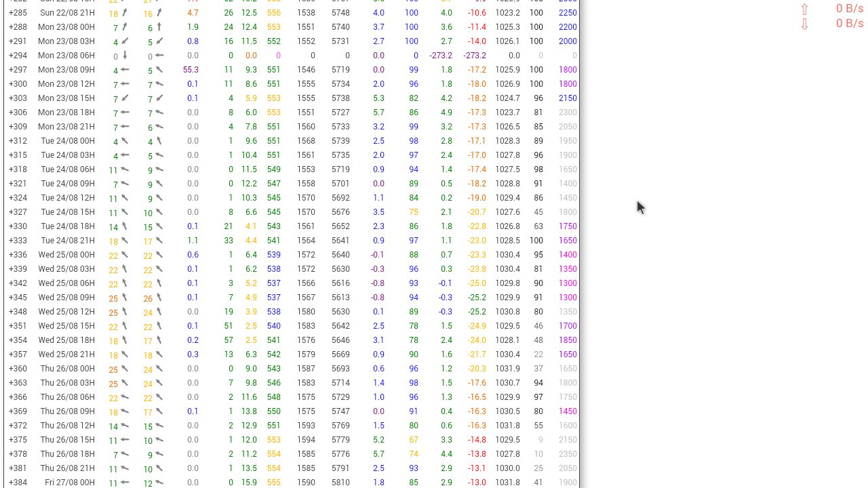This screenshot has width=868, height=488.
Task: Click second wind arrow in +312 row
Action: 159,141
